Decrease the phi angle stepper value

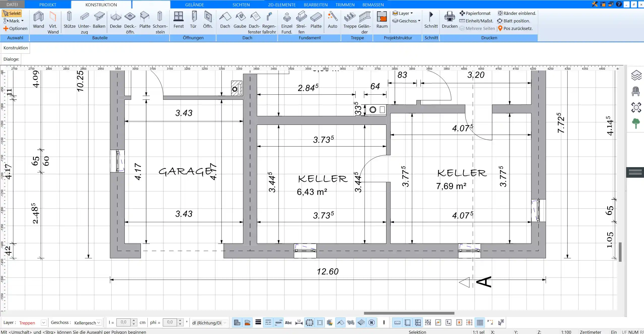[180, 324]
